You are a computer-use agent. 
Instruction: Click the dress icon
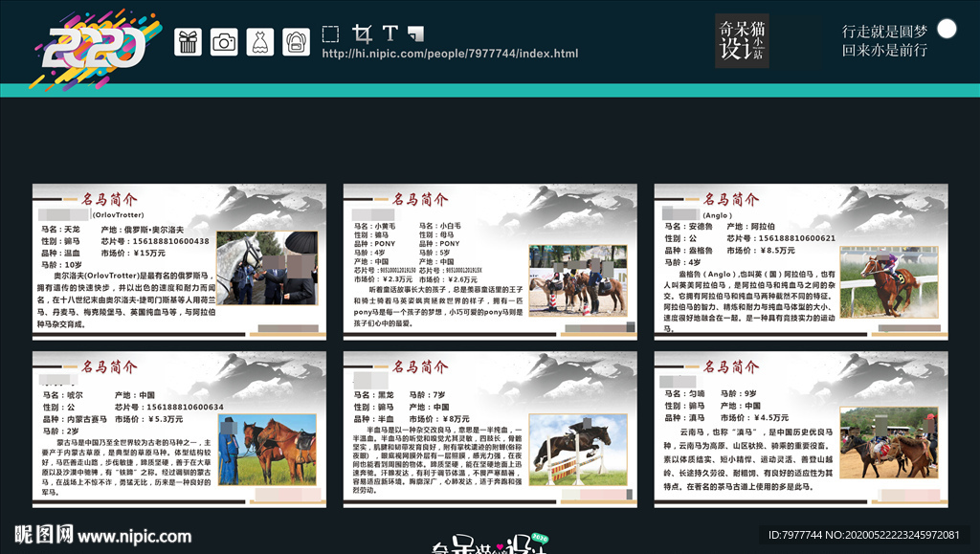coord(260,42)
